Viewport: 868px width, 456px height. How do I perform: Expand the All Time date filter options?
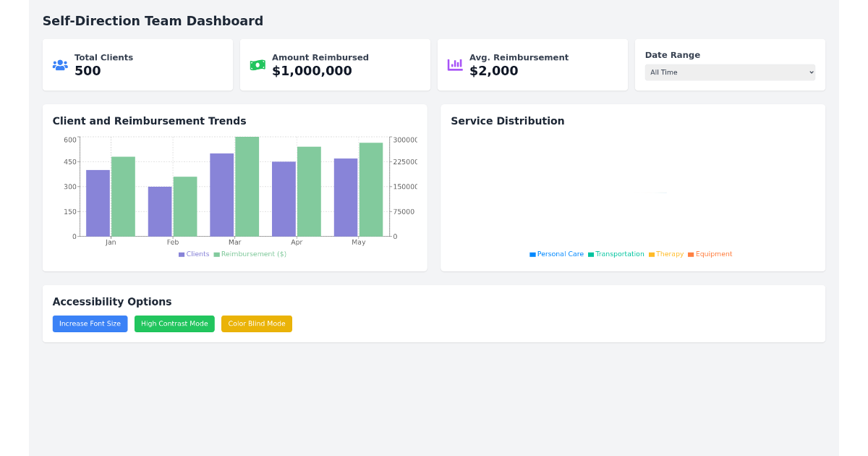729,72
